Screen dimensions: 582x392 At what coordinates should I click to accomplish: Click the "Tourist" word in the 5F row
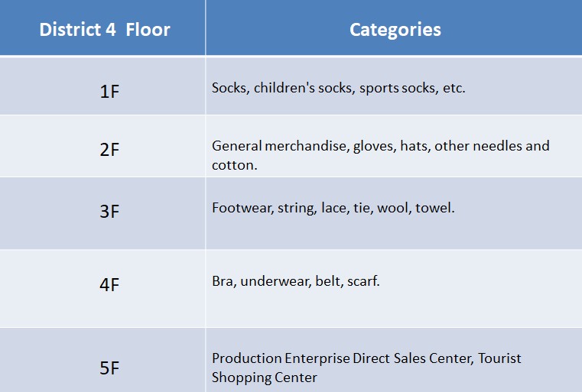pyautogui.click(x=500, y=358)
